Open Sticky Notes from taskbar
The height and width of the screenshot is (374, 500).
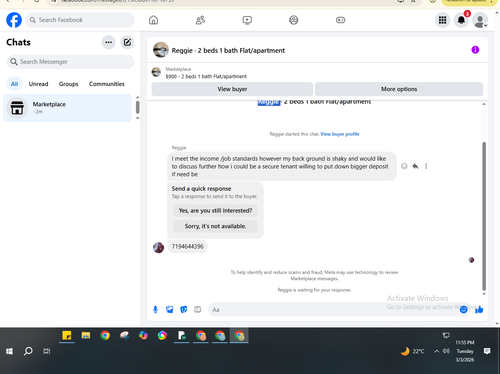(x=67, y=336)
